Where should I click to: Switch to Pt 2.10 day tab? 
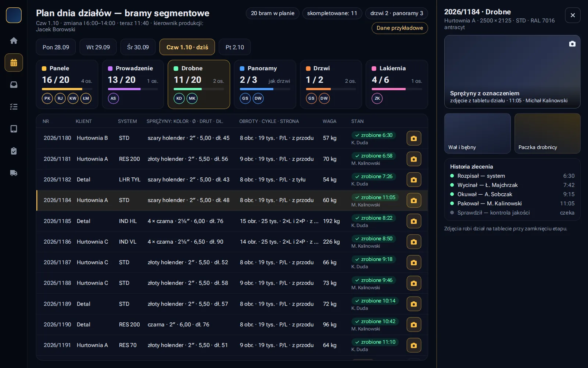(x=235, y=47)
